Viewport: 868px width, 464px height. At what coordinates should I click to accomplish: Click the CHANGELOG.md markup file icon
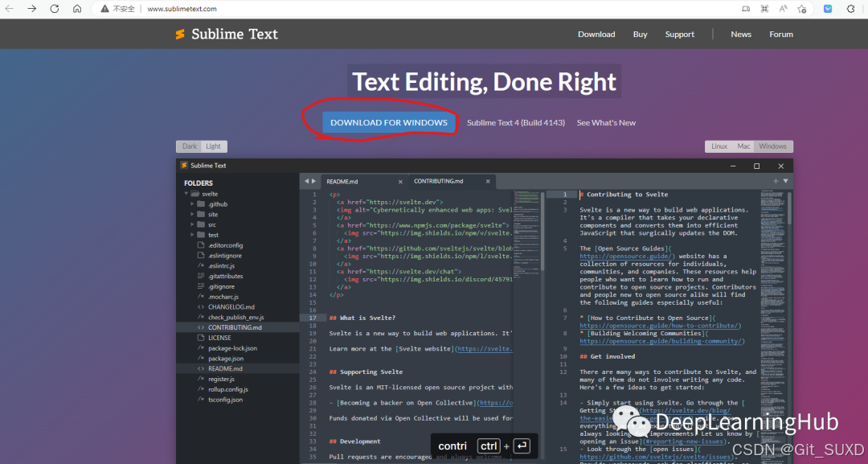click(201, 306)
